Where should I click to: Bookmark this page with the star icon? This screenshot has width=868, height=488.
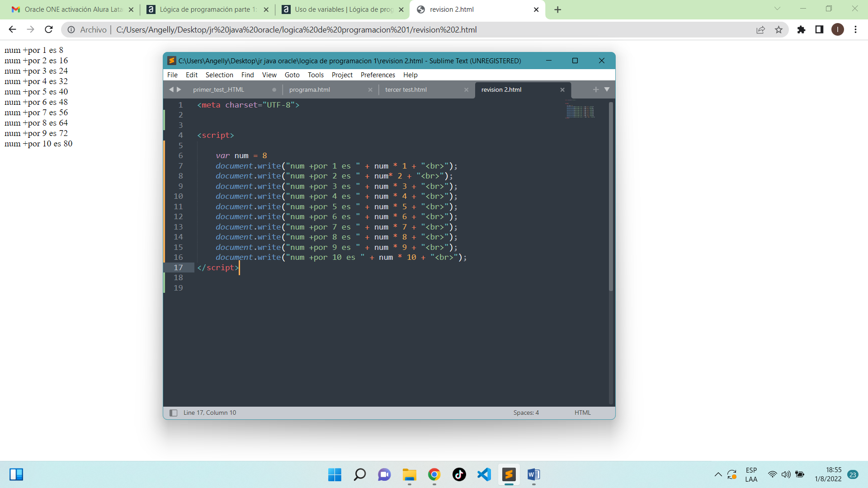coord(778,29)
